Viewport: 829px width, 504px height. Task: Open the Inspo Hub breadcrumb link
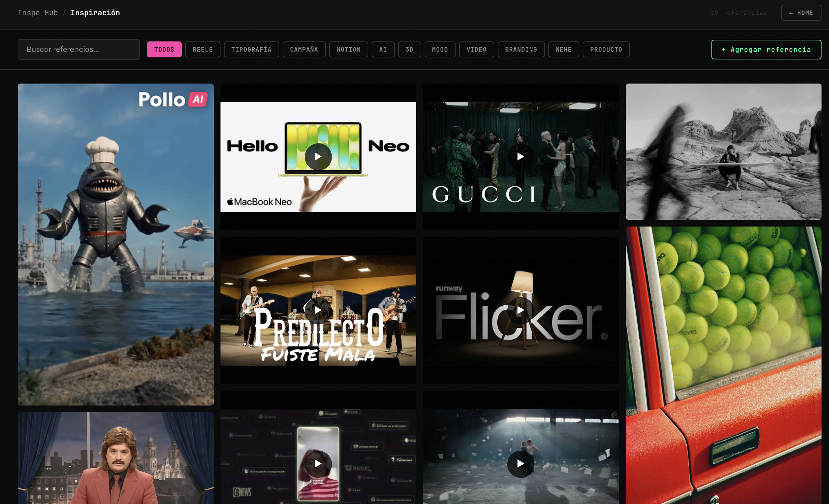[x=38, y=13]
